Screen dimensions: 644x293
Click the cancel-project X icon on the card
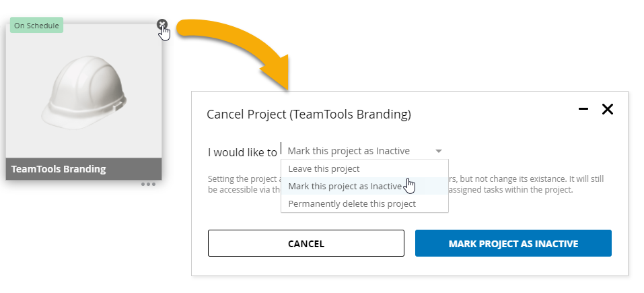click(162, 24)
